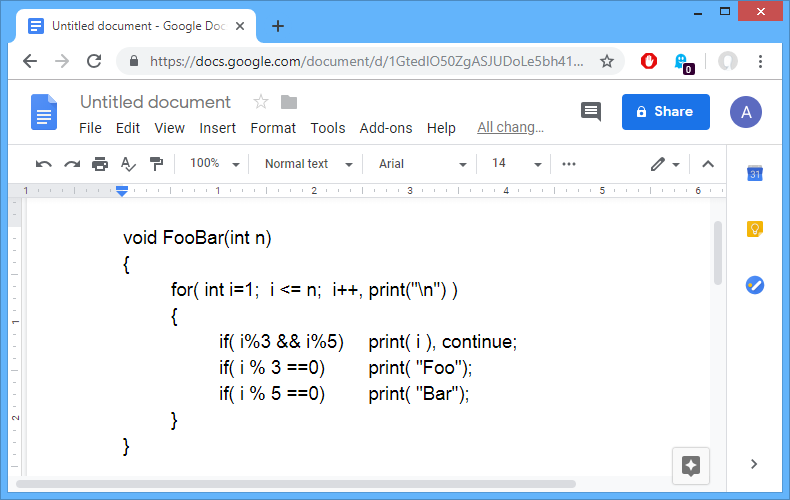
Task: Open the 100% zoom dropdown
Action: tap(214, 164)
